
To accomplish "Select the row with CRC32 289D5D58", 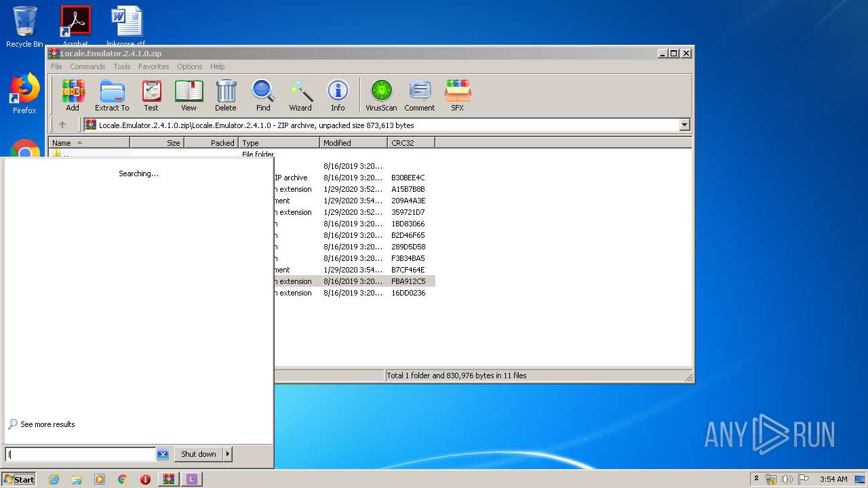I will pos(355,247).
